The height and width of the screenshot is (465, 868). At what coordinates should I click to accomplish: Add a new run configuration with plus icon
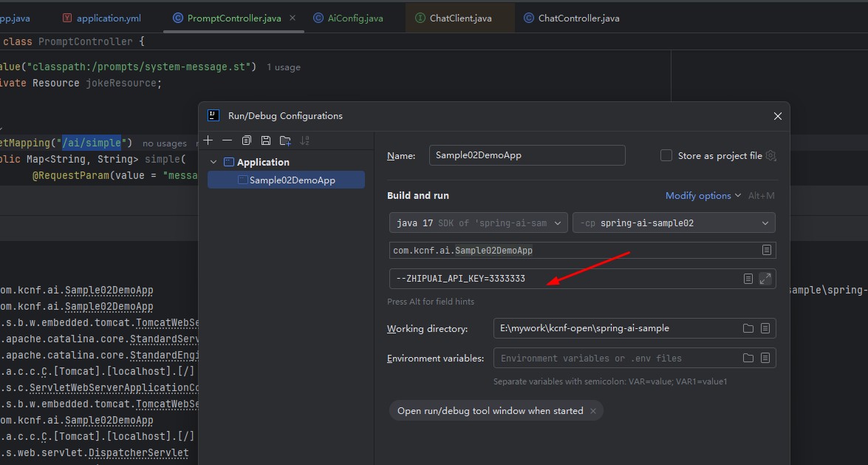(x=208, y=140)
